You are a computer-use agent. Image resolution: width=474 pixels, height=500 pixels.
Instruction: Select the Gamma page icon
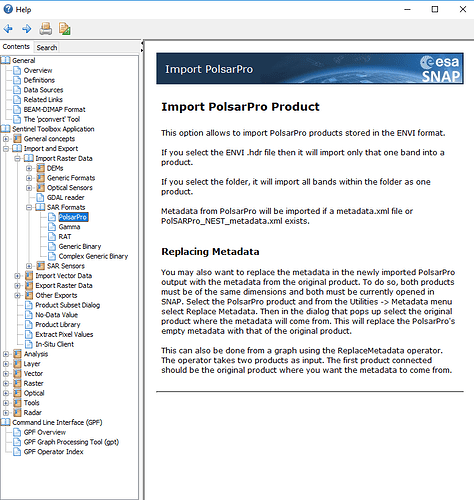point(52,227)
